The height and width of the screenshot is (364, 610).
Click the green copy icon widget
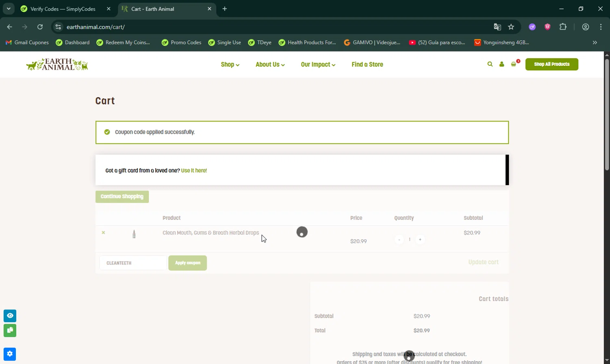(x=10, y=330)
